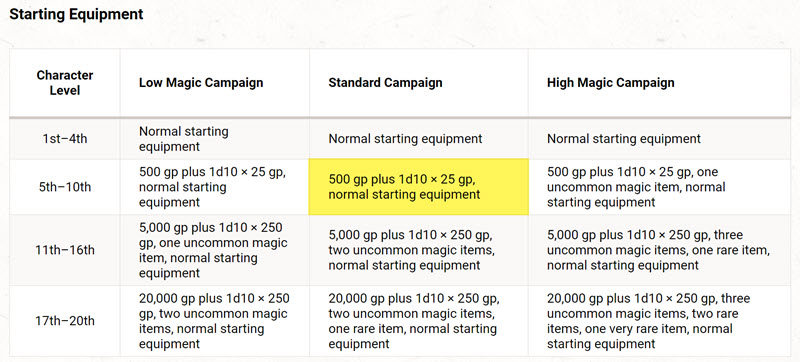Select the Character Level column header
800x362 pixels.
point(65,83)
